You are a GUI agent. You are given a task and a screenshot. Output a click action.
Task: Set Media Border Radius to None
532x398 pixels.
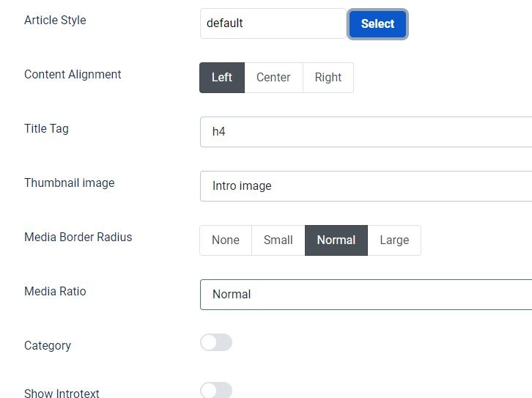pos(226,240)
